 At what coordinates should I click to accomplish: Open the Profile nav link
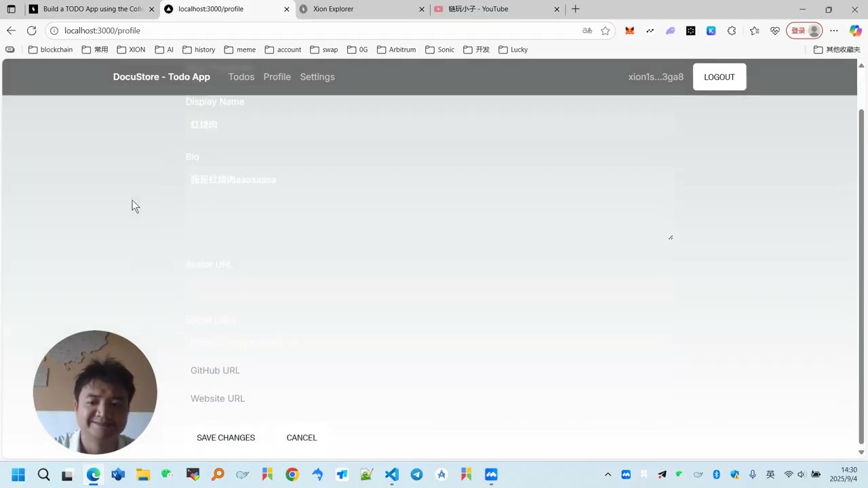[277, 77]
